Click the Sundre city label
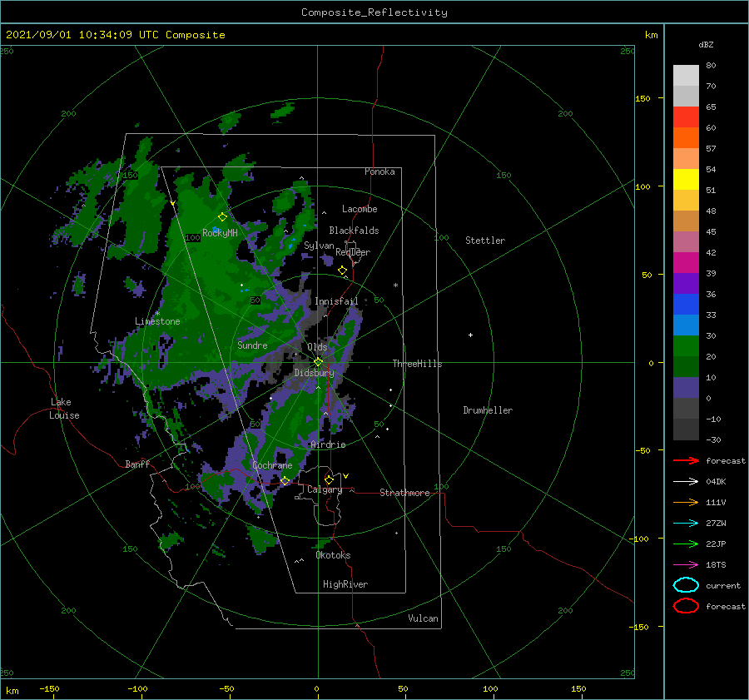 pyautogui.click(x=252, y=345)
